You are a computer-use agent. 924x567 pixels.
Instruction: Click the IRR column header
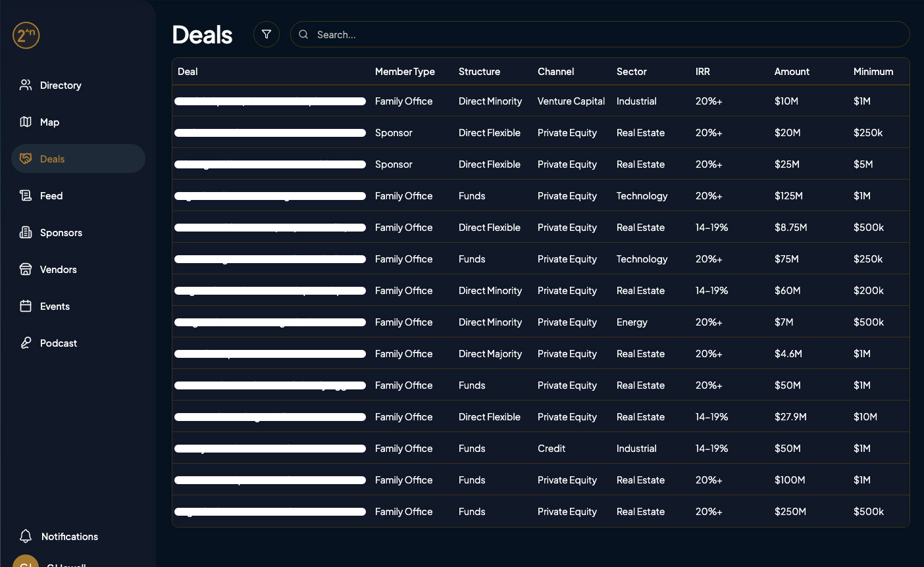pyautogui.click(x=702, y=71)
